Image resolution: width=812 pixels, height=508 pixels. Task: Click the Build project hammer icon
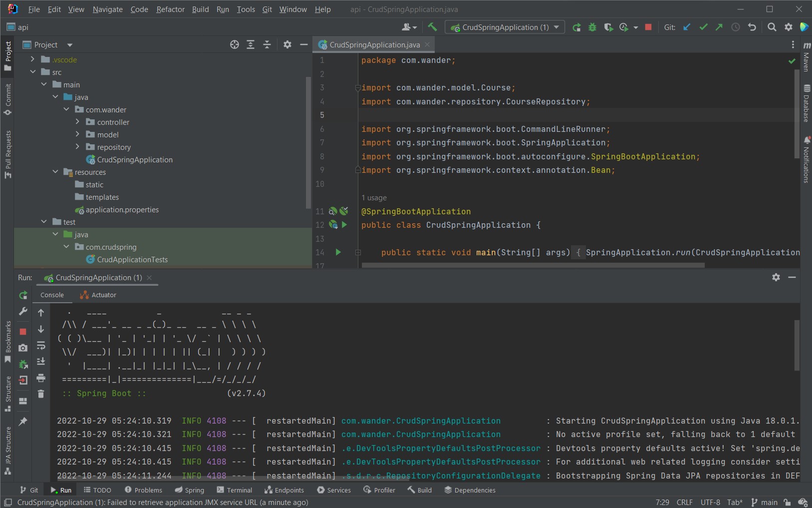[x=432, y=27]
